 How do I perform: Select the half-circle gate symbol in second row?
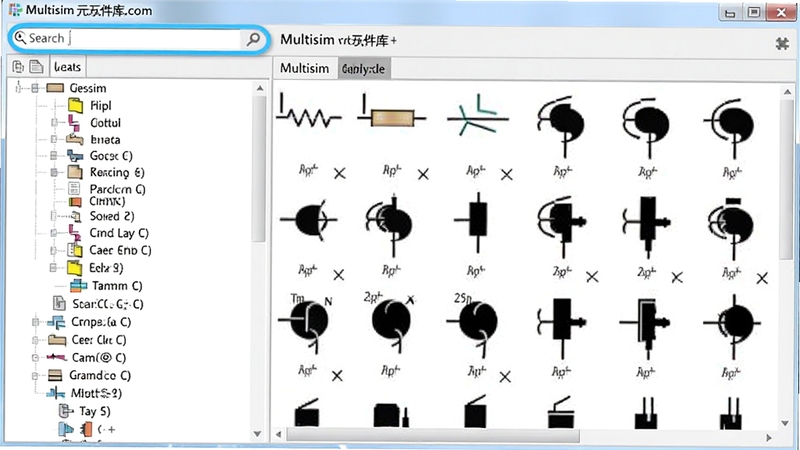coord(309,219)
